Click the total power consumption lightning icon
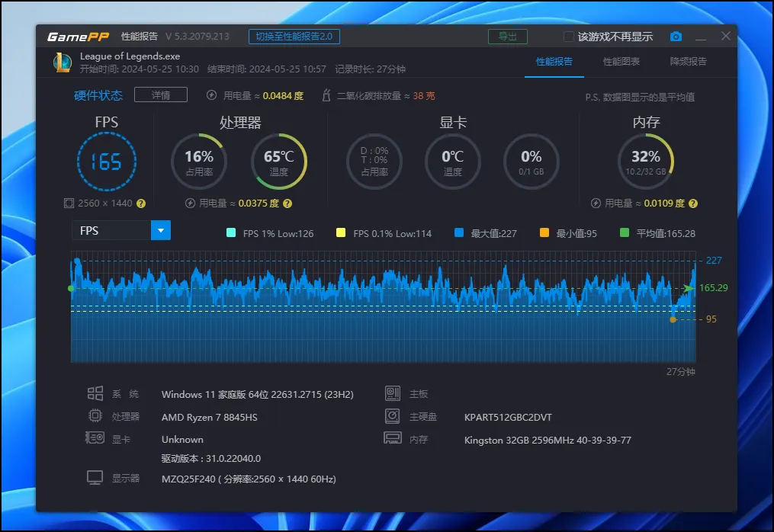 tap(211, 95)
